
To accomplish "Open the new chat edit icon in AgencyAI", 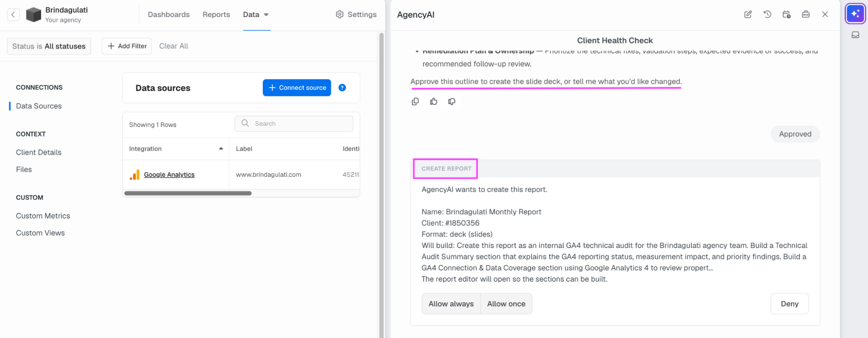I will [748, 14].
